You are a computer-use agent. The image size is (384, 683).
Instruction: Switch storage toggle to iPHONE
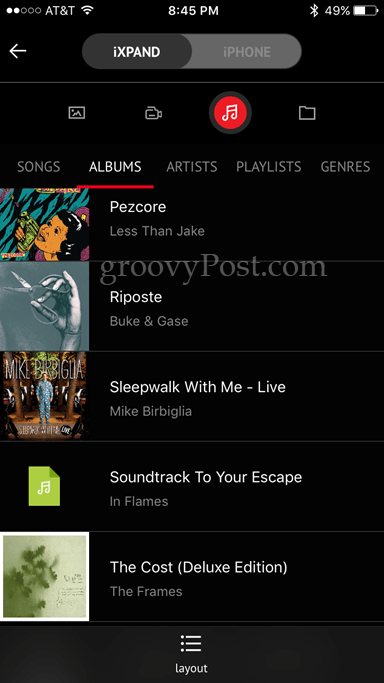(246, 52)
